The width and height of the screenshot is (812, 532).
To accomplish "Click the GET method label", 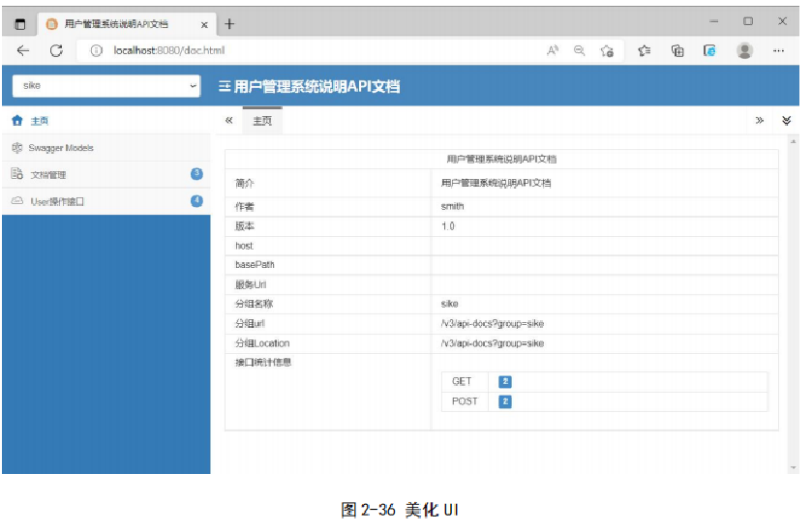I will [x=462, y=381].
